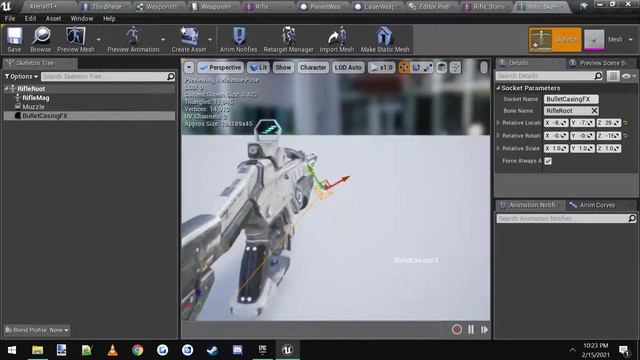Select the BulletCasingFX socket row

89,116
